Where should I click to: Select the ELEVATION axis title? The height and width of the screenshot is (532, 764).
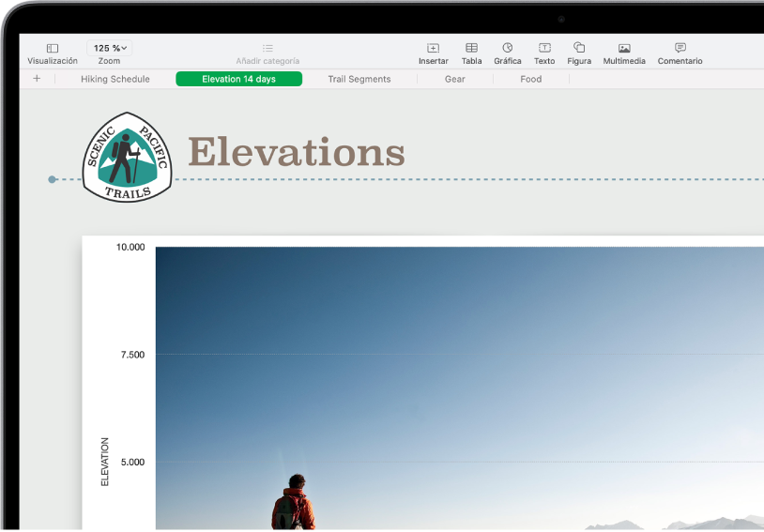click(105, 462)
